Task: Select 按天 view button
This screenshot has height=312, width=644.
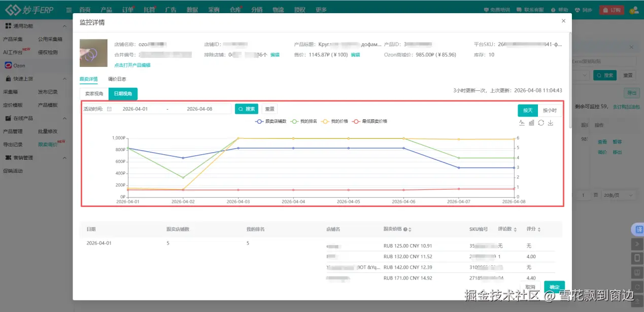Action: 527,110
